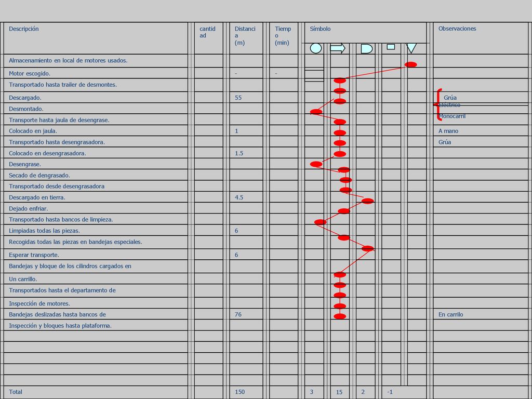Screen dimensions: 532x399
Task: Click distance value 4.5
Action: coord(239,197)
